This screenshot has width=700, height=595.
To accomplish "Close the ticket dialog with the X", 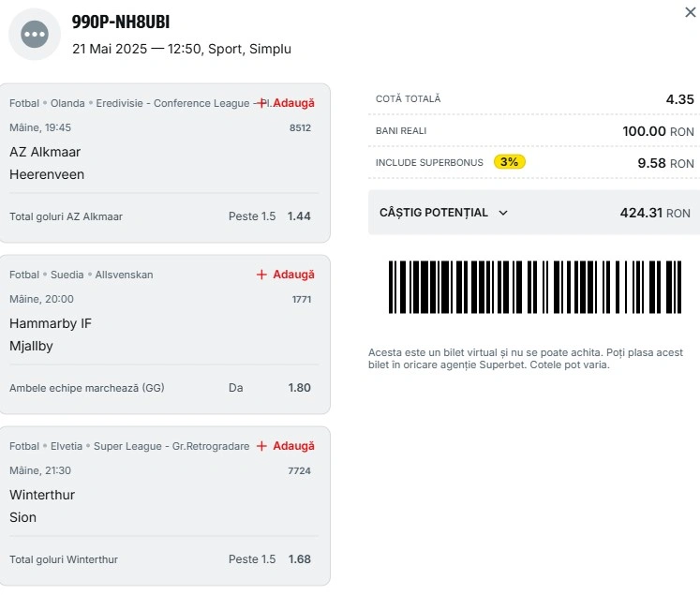I will click(x=691, y=12).
